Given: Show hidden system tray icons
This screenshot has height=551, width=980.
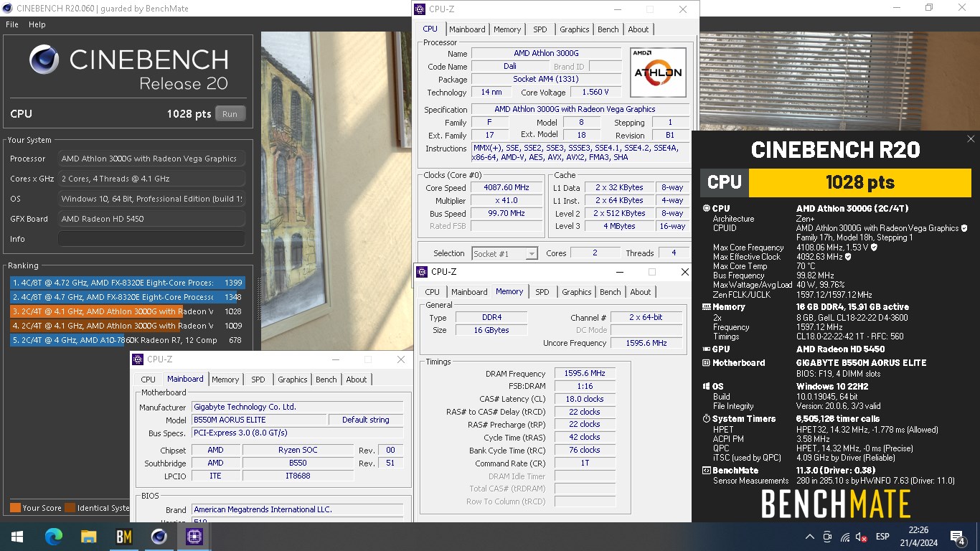Looking at the screenshot, I should pyautogui.click(x=810, y=537).
